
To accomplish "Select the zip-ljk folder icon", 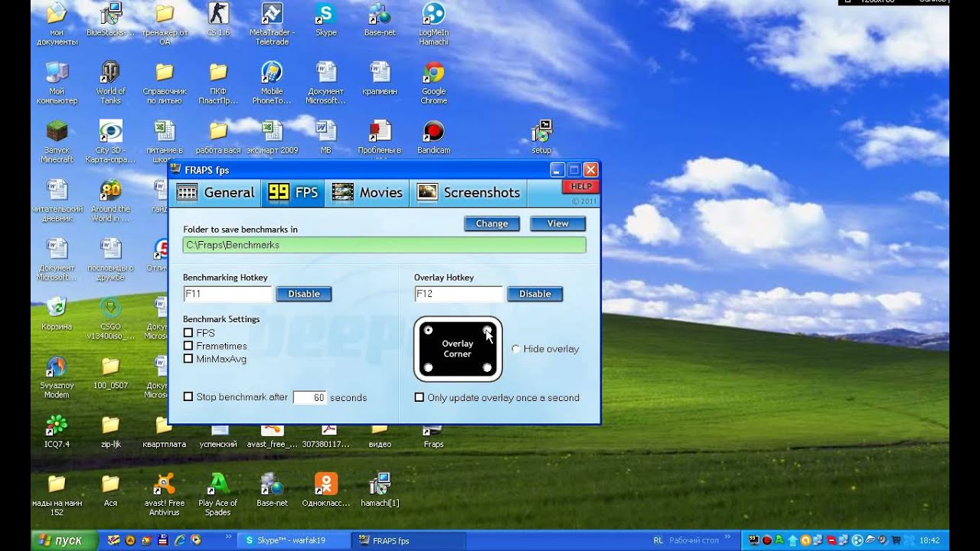I will [111, 431].
